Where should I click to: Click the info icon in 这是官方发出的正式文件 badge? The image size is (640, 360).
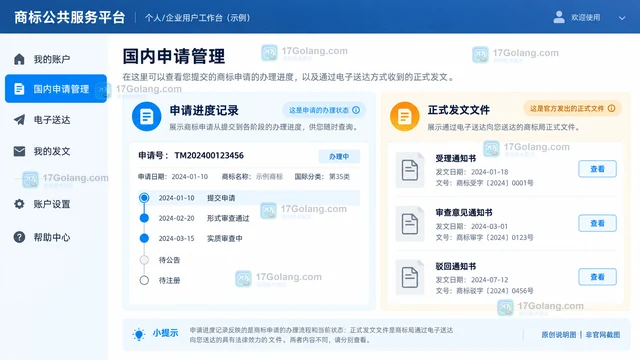(611, 108)
